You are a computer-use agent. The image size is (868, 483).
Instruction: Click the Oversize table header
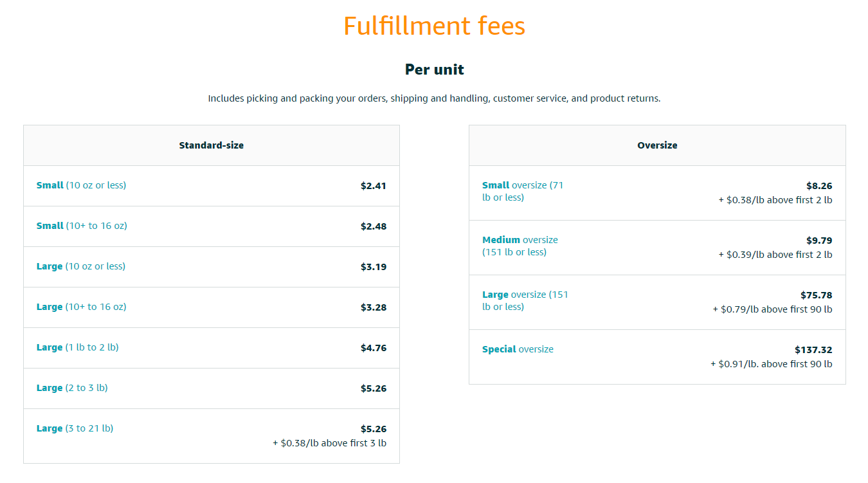click(x=657, y=145)
